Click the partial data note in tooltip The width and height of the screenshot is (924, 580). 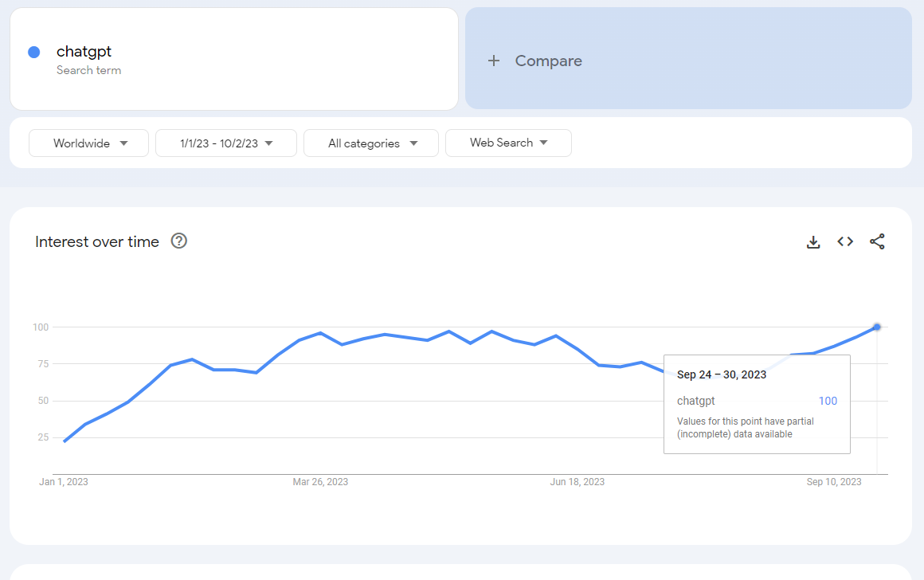(x=746, y=428)
